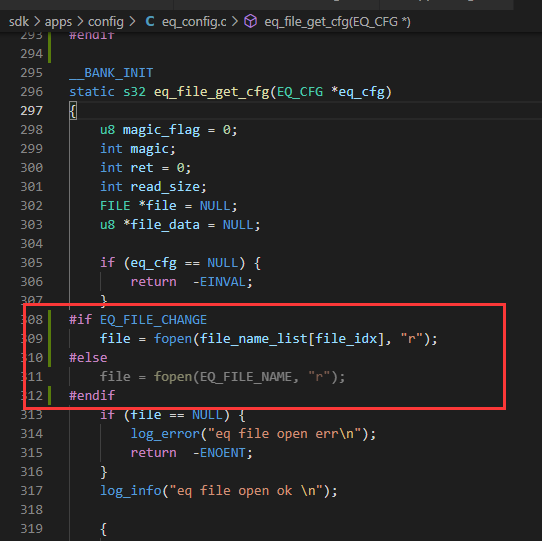Click #endif directive on line 312
This screenshot has width=542, height=541.
click(92, 396)
